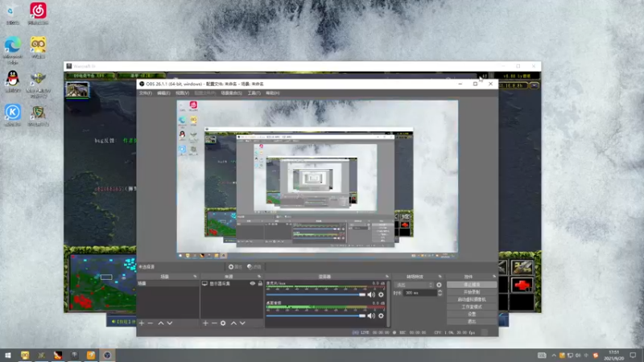Viewport: 644px width, 362px height.
Task: Open File menu in OBS
Action: [x=145, y=93]
